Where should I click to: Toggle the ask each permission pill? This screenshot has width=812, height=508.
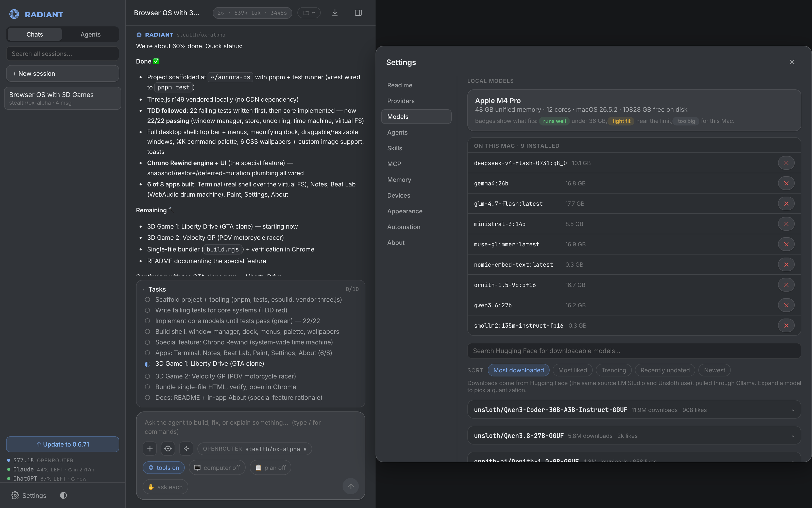(x=165, y=487)
